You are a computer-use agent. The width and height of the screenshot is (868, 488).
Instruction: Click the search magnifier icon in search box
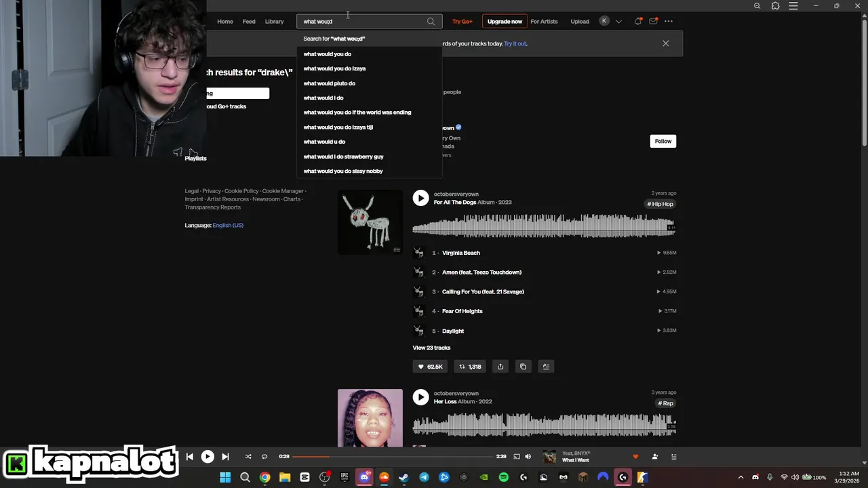click(431, 22)
